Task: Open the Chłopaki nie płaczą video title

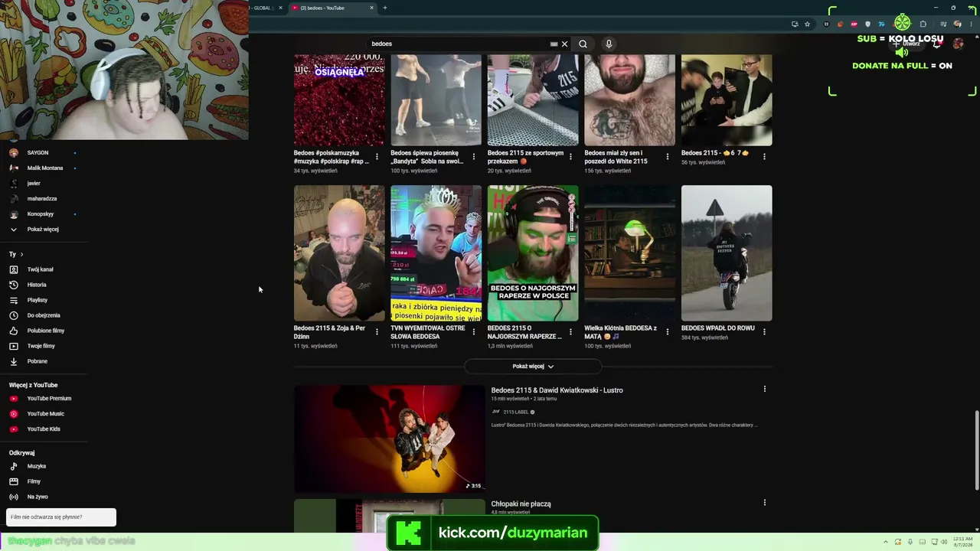Action: coord(521,504)
